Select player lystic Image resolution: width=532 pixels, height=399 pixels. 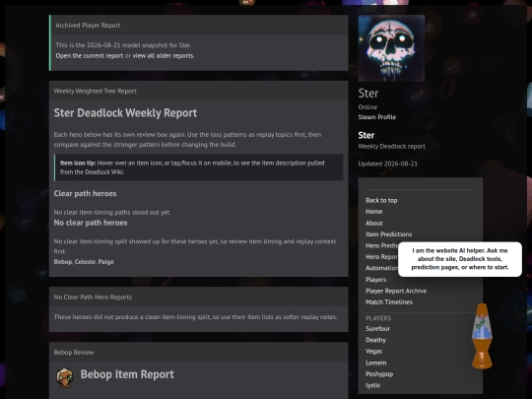372,385
